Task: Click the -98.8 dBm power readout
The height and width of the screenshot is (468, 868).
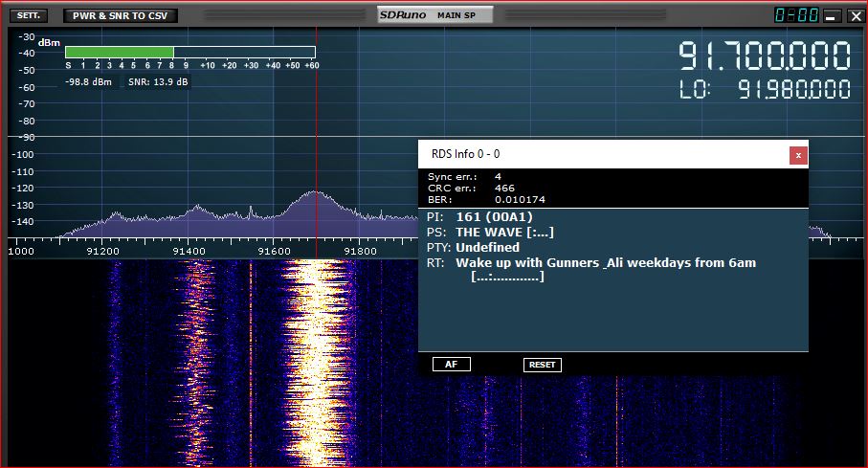Action: (x=88, y=82)
